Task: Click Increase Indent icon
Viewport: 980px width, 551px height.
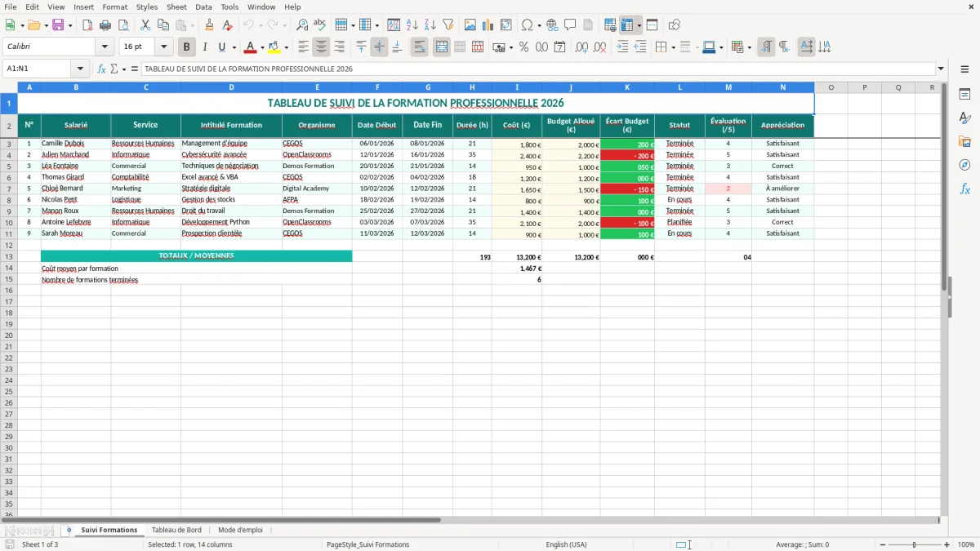Action: tap(622, 47)
